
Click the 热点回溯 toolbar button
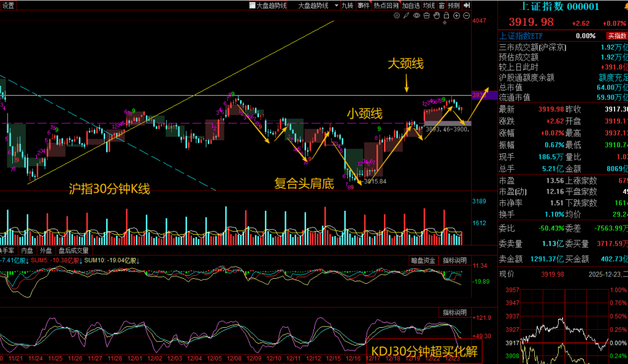pyautogui.click(x=386, y=6)
